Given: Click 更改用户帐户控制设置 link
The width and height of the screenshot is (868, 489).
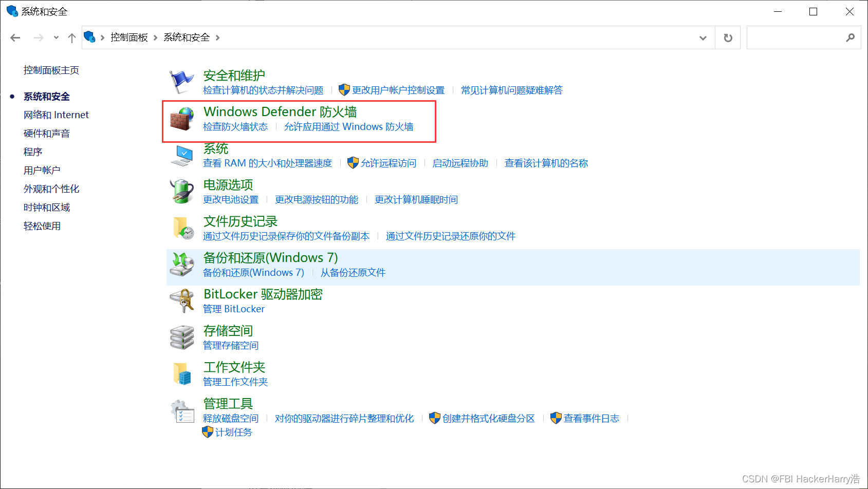Looking at the screenshot, I should coord(398,90).
